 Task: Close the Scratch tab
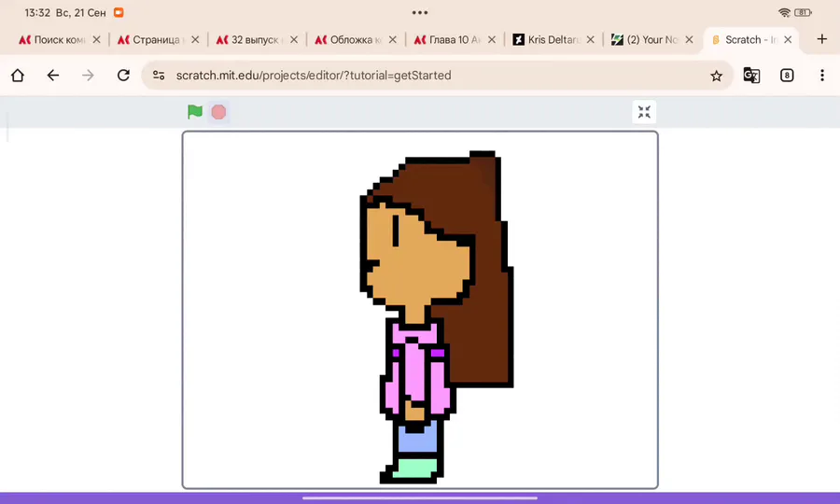pos(788,39)
